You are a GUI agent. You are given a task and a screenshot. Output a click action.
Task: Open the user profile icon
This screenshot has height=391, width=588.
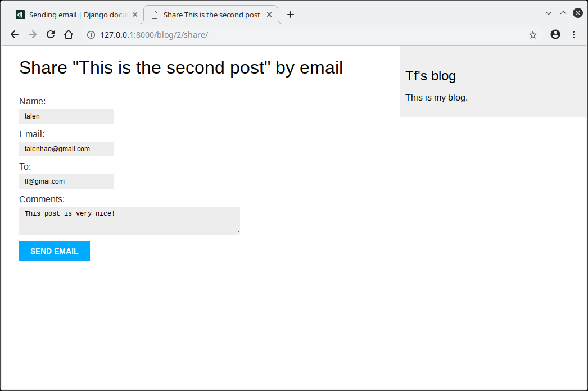coord(555,35)
